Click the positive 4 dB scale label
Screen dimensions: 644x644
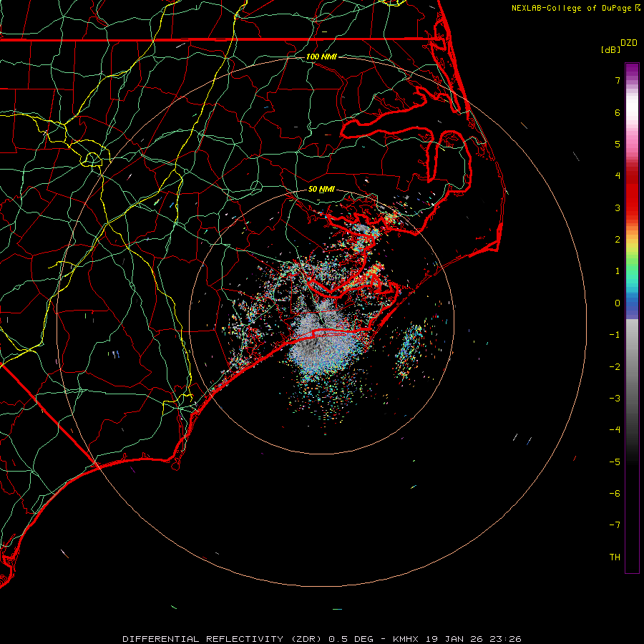point(618,176)
